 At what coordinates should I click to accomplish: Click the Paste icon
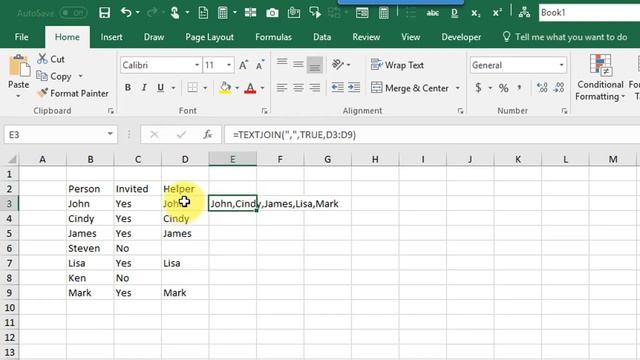tap(19, 65)
